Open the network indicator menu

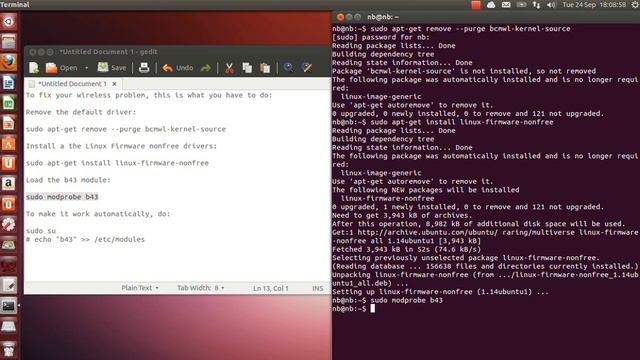[x=536, y=5]
